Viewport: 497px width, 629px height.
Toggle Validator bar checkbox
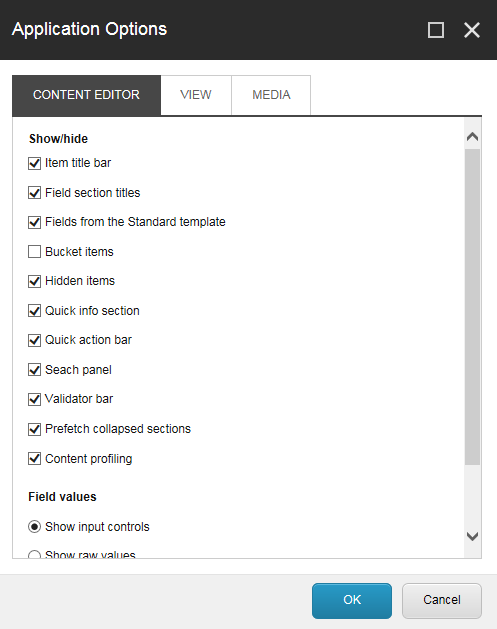pos(34,399)
